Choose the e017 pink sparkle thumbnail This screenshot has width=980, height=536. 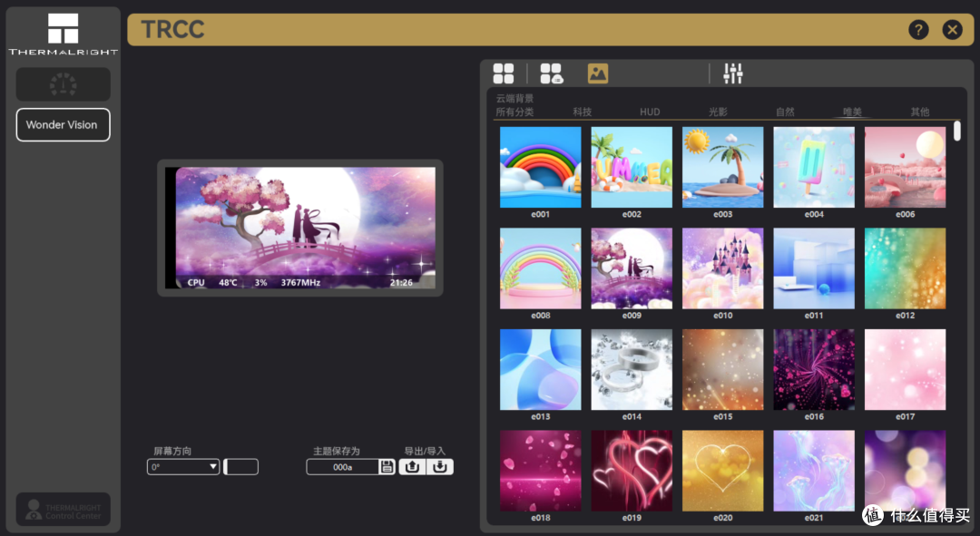pyautogui.click(x=905, y=370)
